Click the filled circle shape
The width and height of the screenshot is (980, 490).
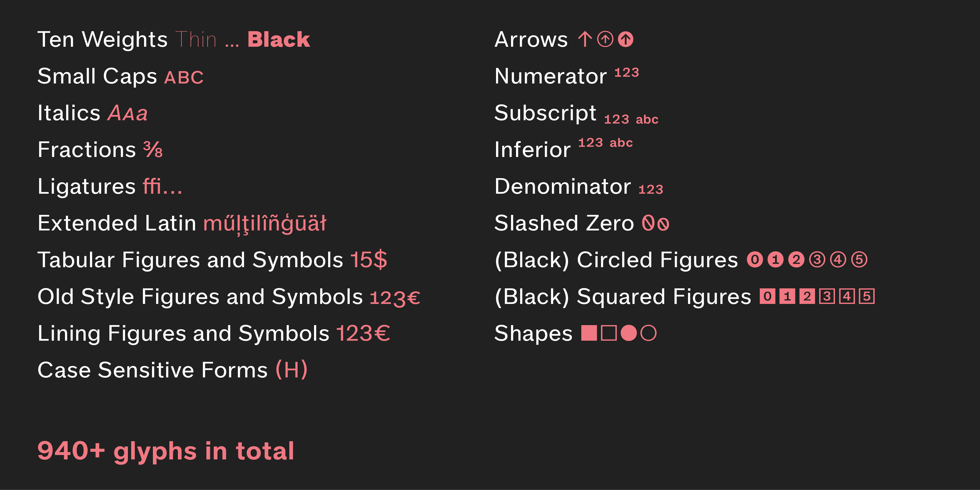tap(628, 333)
